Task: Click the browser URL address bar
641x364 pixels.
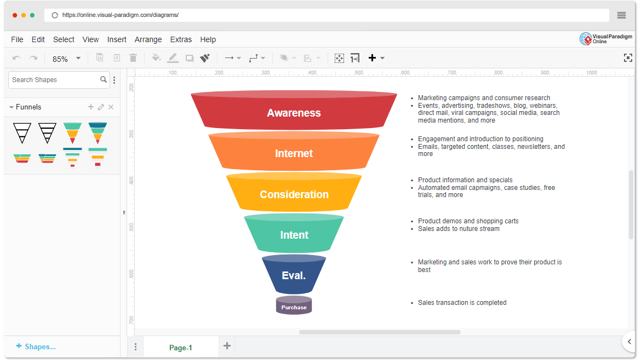Action: pos(327,15)
